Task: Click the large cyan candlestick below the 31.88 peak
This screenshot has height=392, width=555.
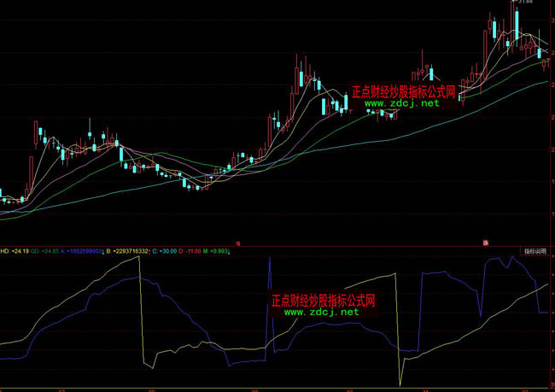Action: [x=517, y=24]
